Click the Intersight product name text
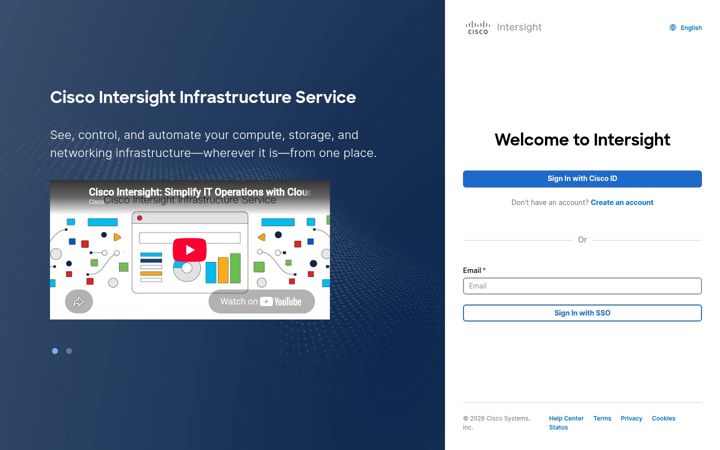Image resolution: width=720 pixels, height=450 pixels. [519, 28]
